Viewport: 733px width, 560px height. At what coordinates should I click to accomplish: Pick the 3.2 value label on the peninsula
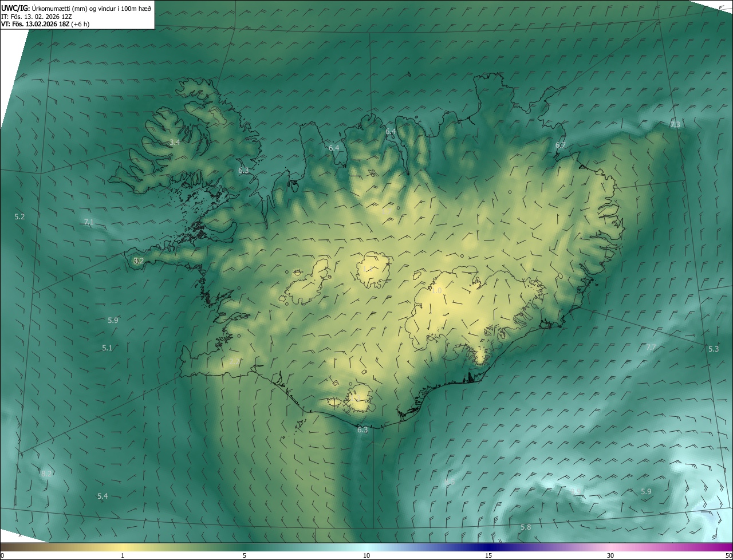point(139,261)
